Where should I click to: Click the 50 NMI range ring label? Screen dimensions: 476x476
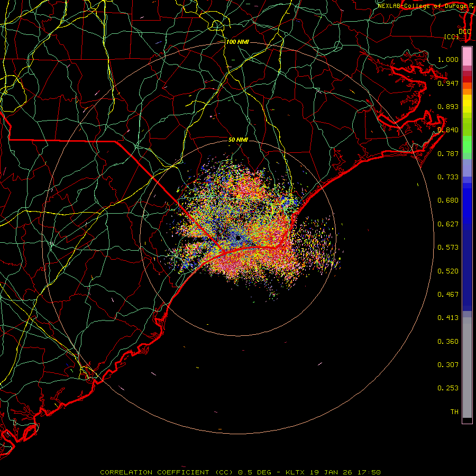click(x=238, y=140)
